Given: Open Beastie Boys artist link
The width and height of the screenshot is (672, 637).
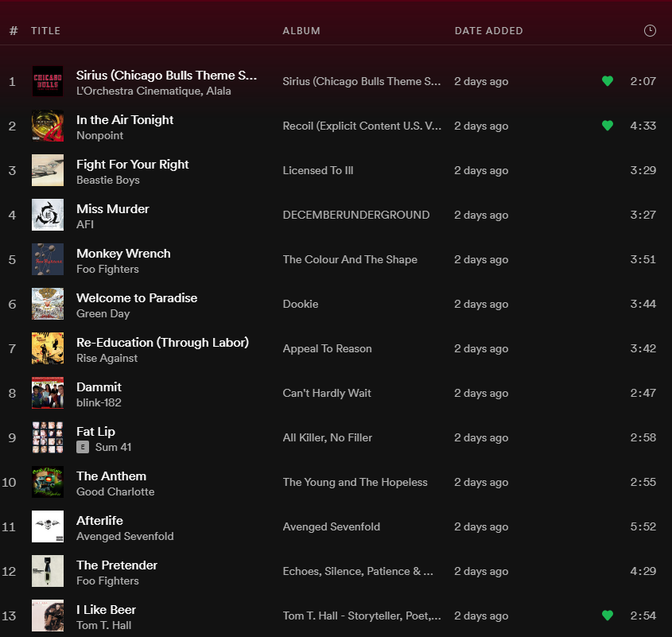Looking at the screenshot, I should [108, 181].
